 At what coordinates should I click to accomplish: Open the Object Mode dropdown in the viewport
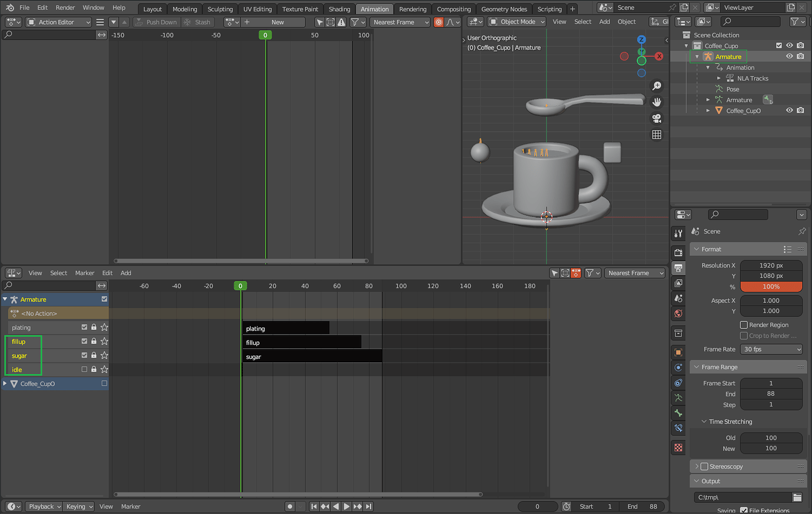[x=516, y=22]
